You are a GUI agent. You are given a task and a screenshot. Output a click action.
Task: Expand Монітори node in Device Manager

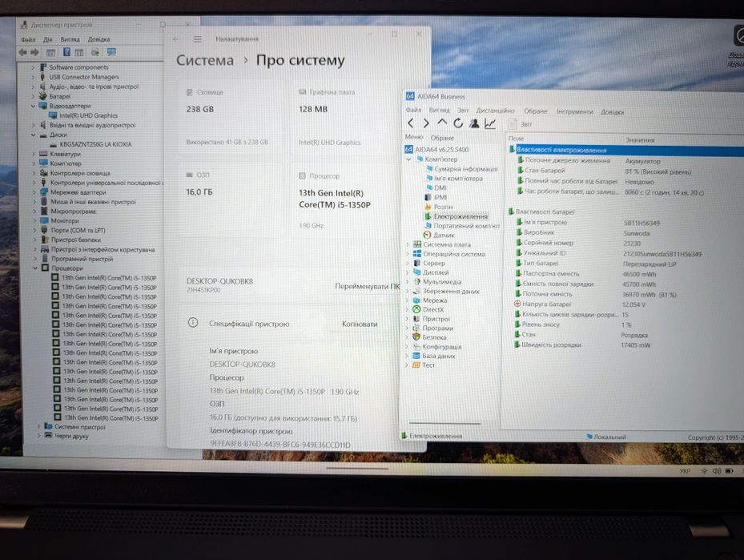click(34, 220)
